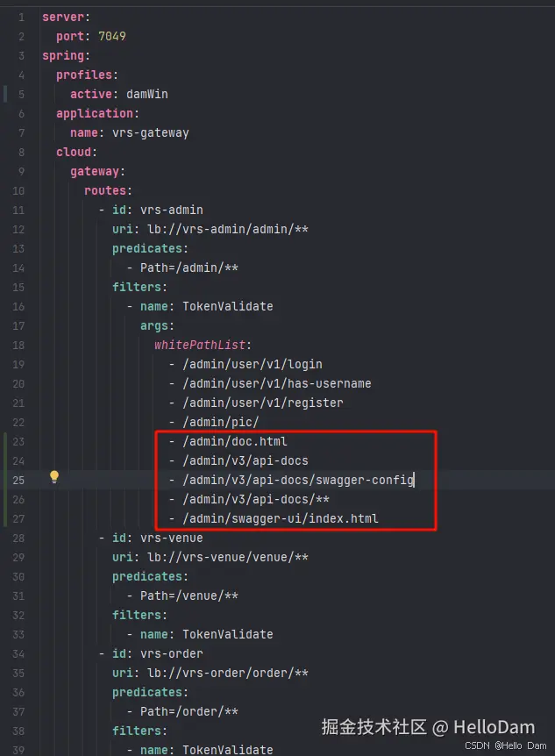Click the /admin/pic/ entry
The image size is (555, 756).
coord(220,422)
